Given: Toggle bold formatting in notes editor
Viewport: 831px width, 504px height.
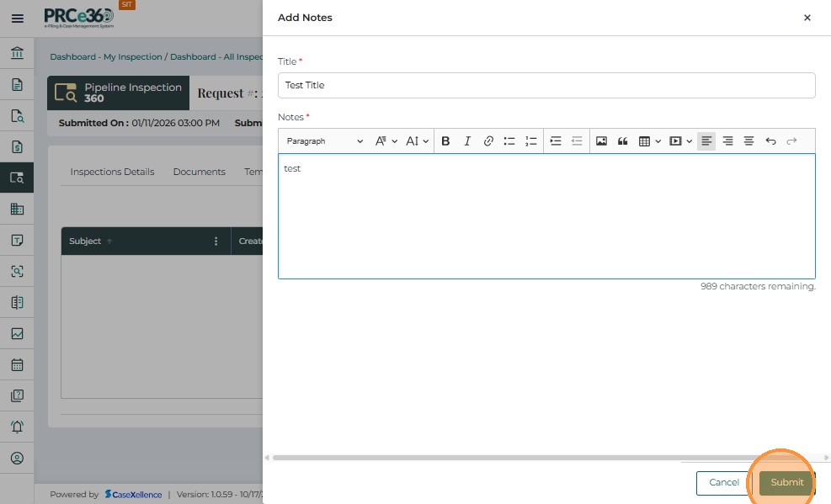Looking at the screenshot, I should (445, 141).
